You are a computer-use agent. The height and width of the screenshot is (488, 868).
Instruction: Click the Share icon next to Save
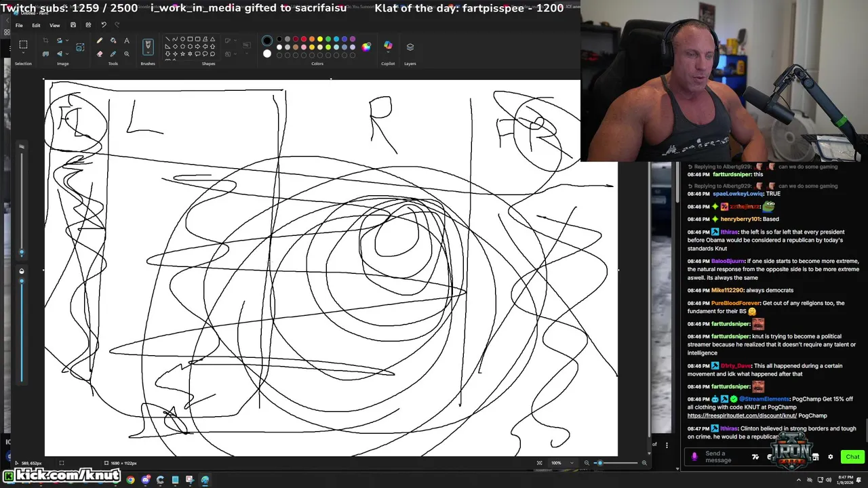point(88,25)
